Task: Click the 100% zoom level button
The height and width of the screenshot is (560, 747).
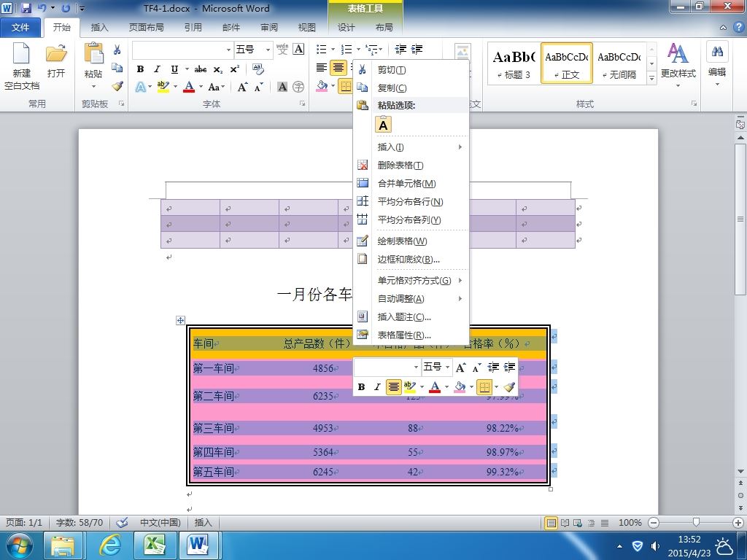Action: tap(630, 522)
